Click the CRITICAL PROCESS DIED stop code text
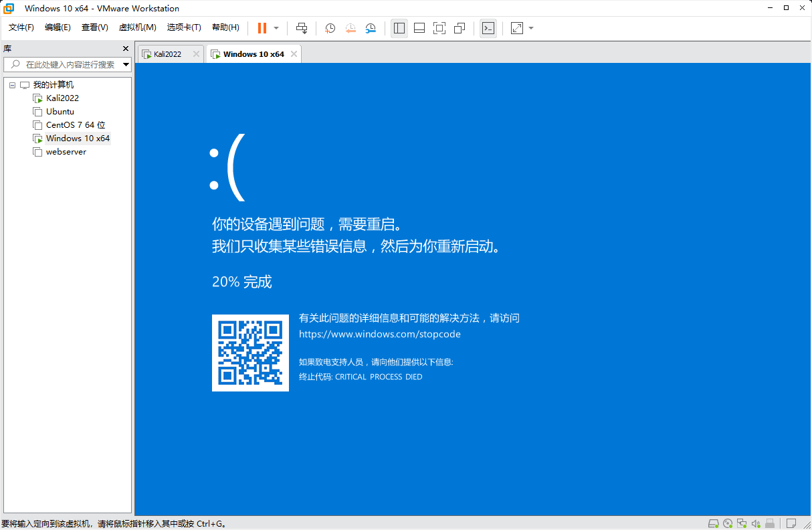The width and height of the screenshot is (812, 530). (x=379, y=377)
